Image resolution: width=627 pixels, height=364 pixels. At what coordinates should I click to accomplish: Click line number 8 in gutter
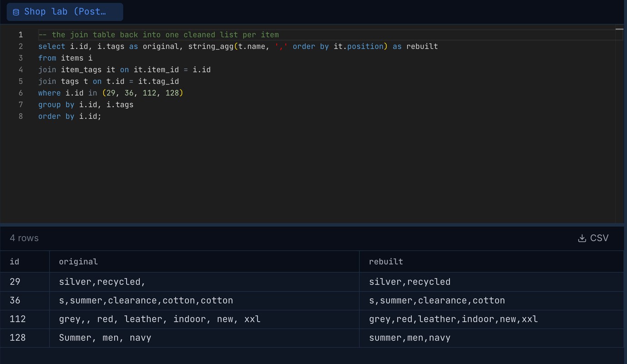20,116
